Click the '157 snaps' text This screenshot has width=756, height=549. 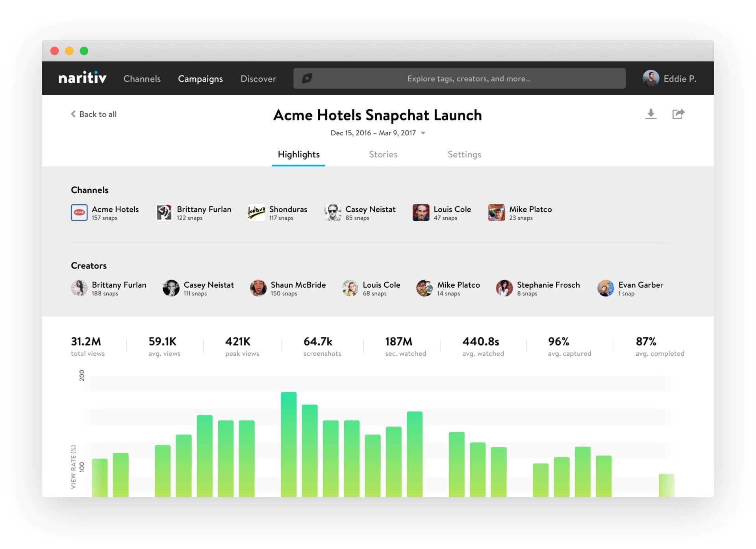[x=104, y=218]
